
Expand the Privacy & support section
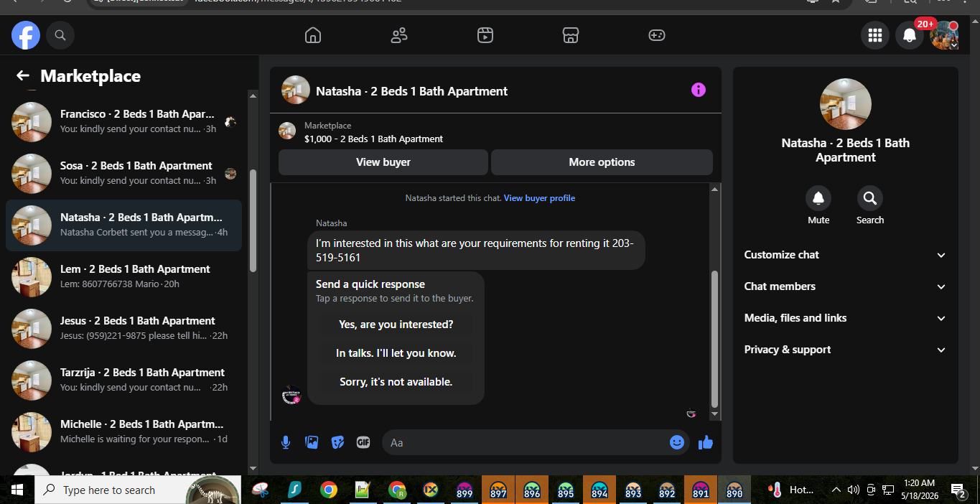point(846,350)
